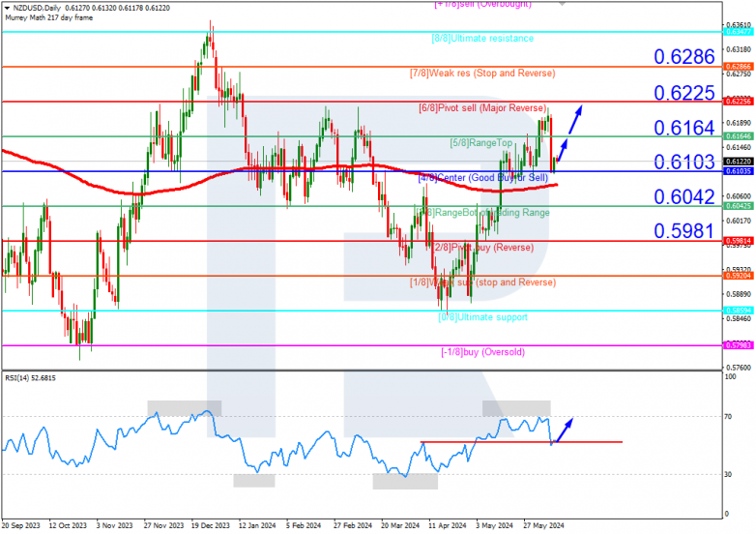This screenshot has height=534, width=756.
Task: Click the [3/8]RangeBot of trading Range label
Action: (x=482, y=213)
